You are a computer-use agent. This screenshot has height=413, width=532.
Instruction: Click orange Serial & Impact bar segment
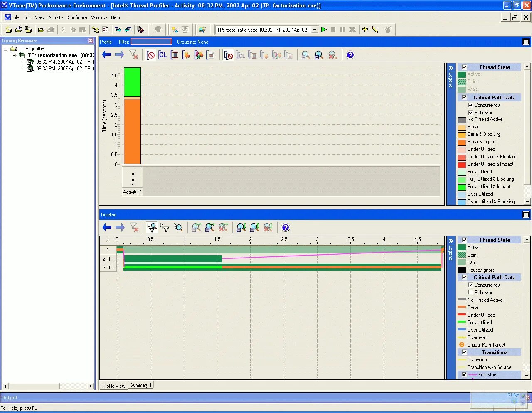[132, 131]
